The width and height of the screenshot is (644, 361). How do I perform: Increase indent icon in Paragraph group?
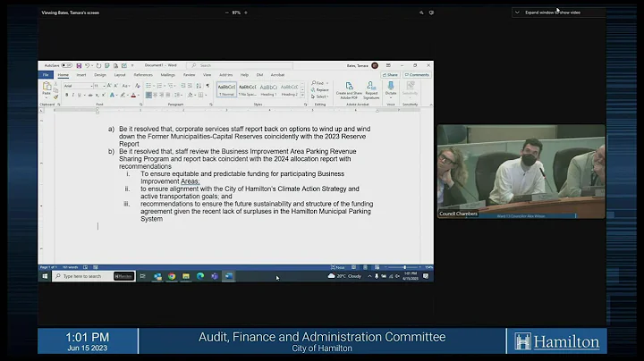coord(190,86)
